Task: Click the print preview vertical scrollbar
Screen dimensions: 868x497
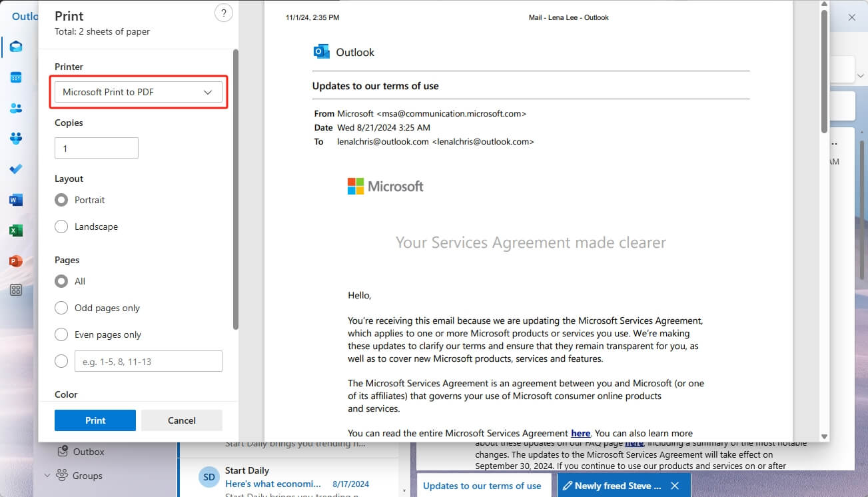Action: 824,71
